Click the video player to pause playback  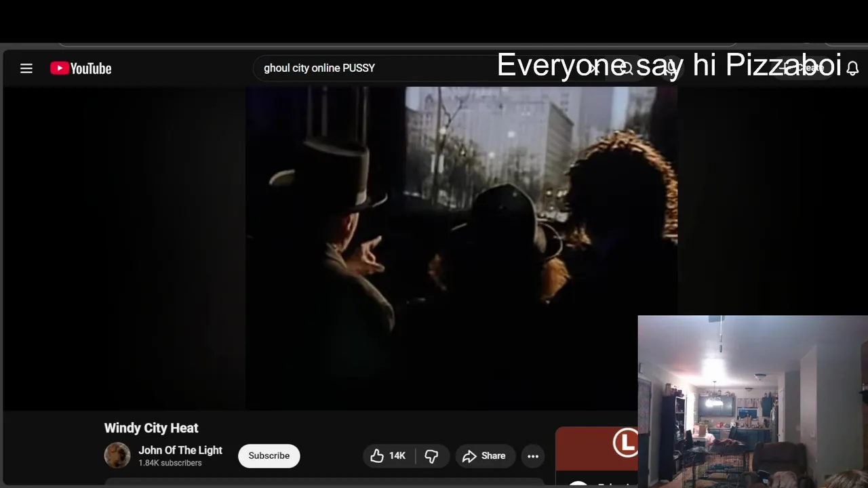[x=461, y=248]
